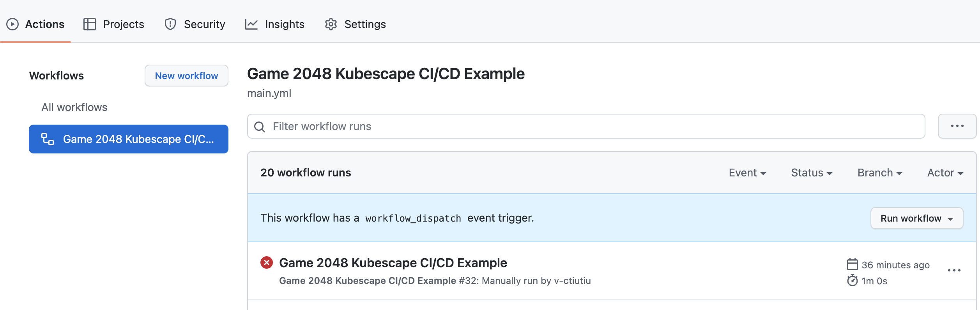The image size is (980, 310).
Task: Click the Settings gear icon
Action: click(x=331, y=24)
